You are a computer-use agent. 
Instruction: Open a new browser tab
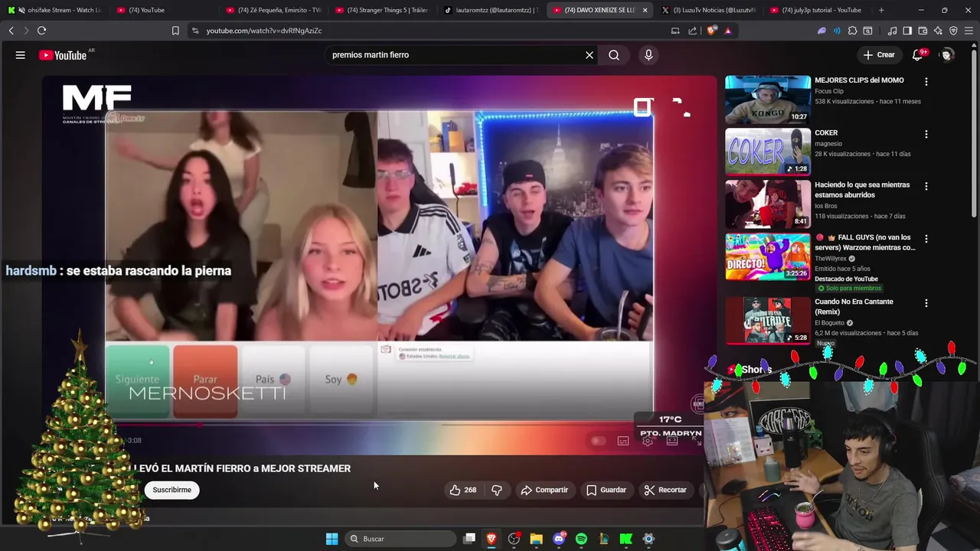pos(881,10)
